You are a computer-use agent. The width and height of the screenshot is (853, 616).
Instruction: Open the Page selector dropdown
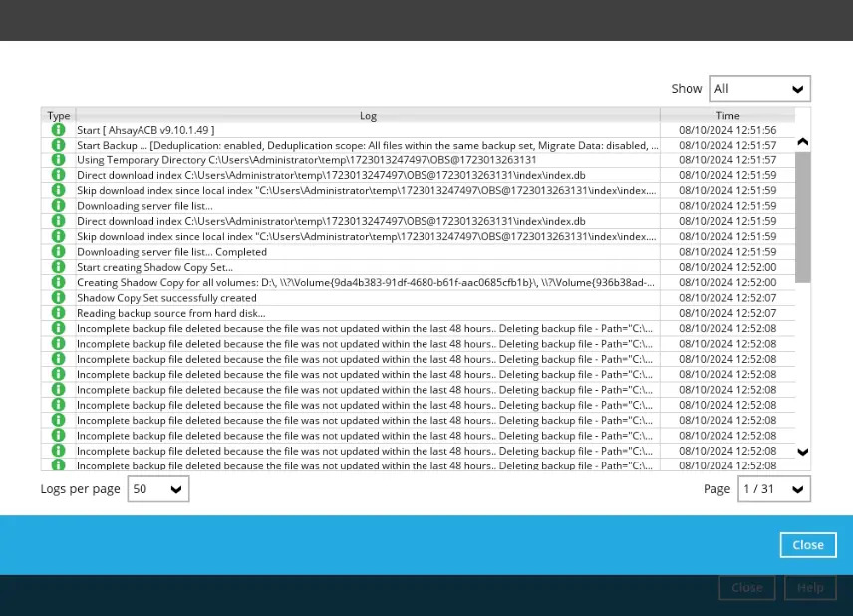pyautogui.click(x=773, y=489)
